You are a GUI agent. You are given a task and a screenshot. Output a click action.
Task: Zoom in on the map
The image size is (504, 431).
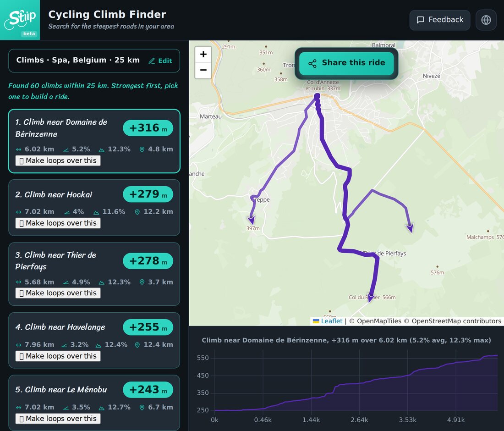click(203, 54)
